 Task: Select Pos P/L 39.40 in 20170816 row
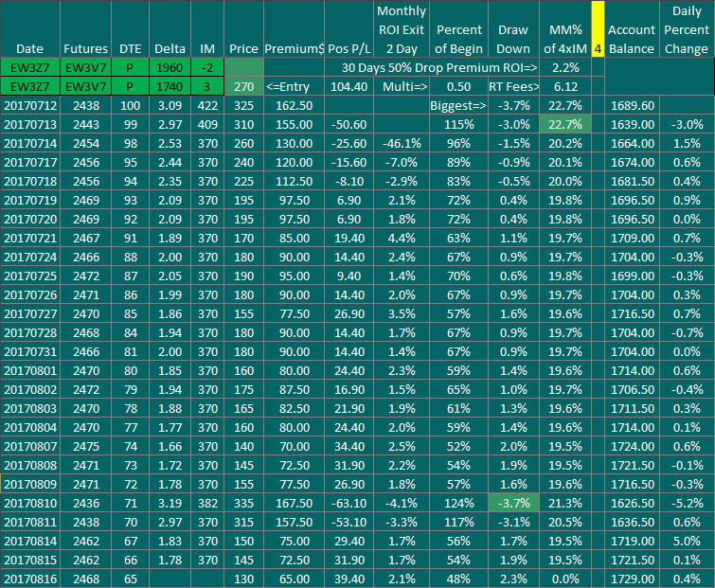coord(349,579)
